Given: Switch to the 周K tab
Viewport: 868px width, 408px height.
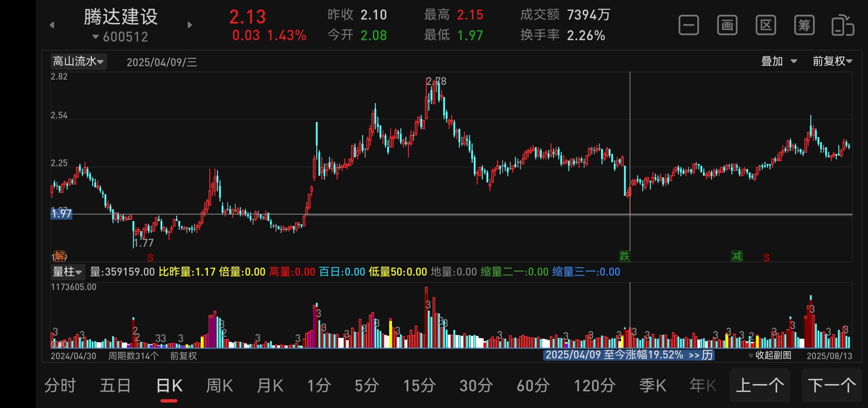Looking at the screenshot, I should (219, 386).
